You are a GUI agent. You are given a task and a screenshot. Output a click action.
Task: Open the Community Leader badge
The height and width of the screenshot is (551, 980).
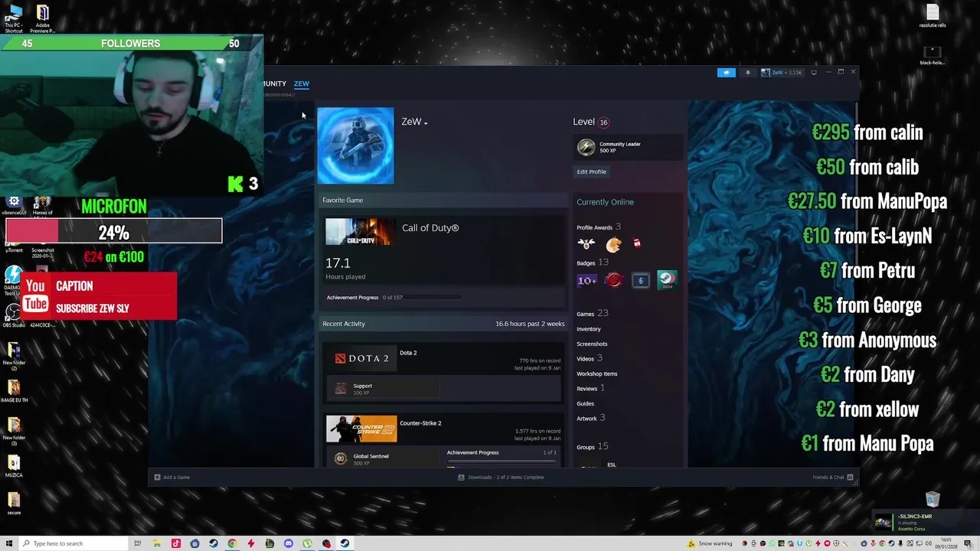pyautogui.click(x=628, y=147)
